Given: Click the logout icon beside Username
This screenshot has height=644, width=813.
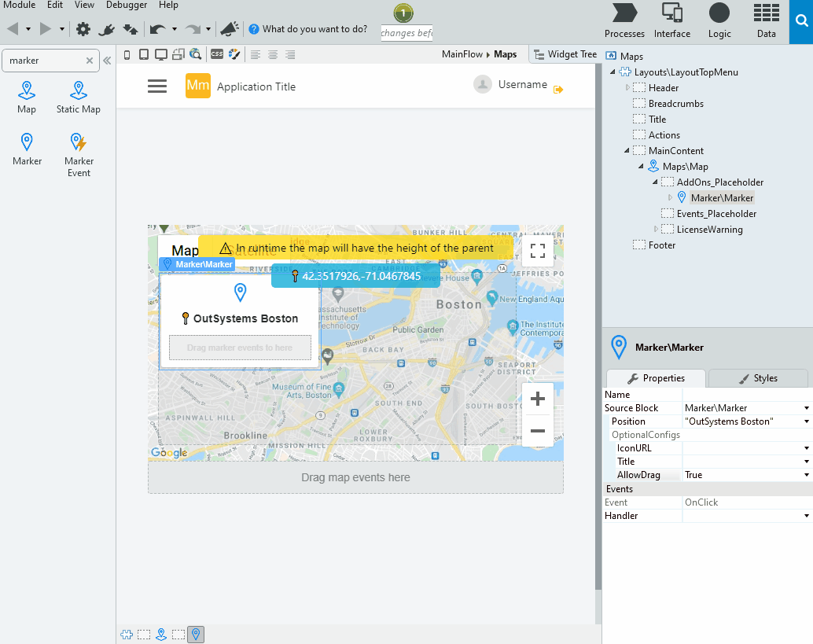Looking at the screenshot, I should pos(558,90).
